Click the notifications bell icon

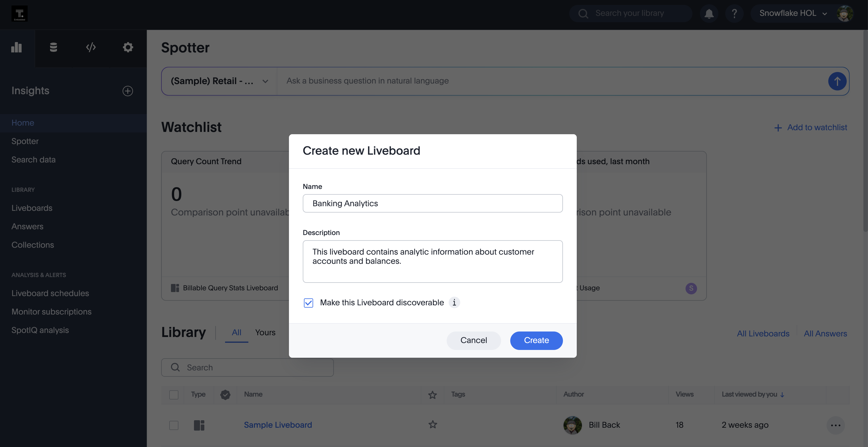coord(709,14)
